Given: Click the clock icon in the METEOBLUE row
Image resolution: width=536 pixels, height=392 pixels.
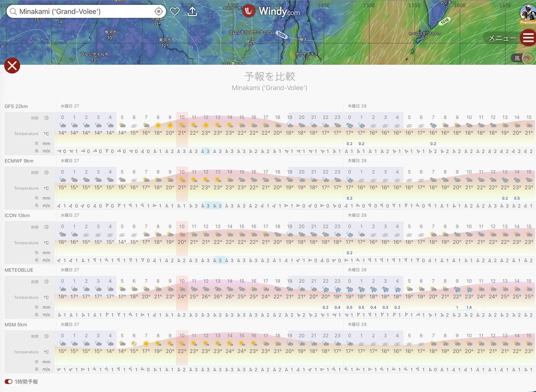Looking at the screenshot, I should click(x=46, y=282).
